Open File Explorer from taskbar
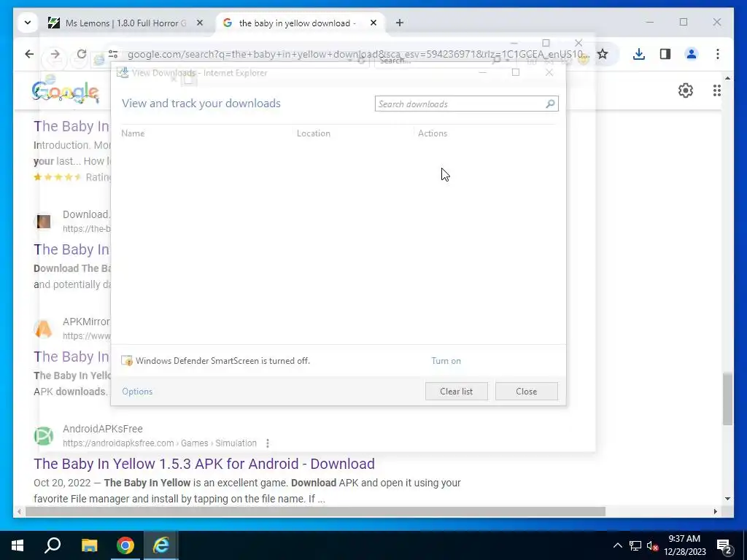Screen dimensions: 747x560 coord(89,545)
